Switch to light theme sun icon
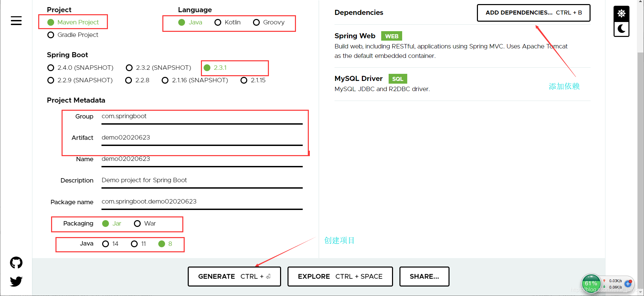Image resolution: width=644 pixels, height=296 pixels. [621, 14]
